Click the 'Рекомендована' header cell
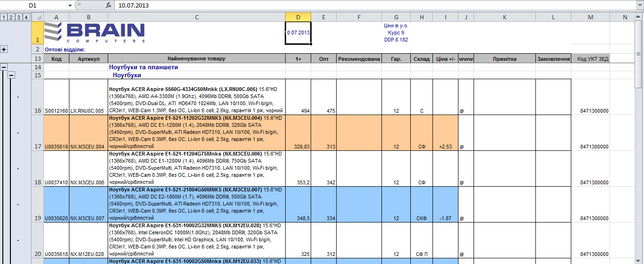Viewport: 644px width, 264px height. click(x=359, y=59)
